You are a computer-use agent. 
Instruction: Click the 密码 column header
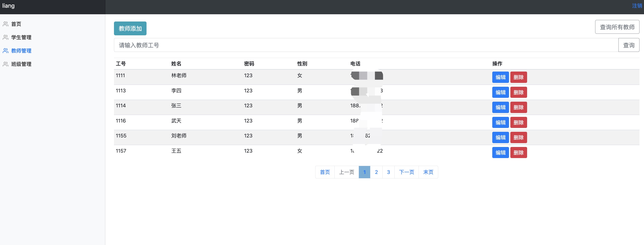tap(249, 64)
